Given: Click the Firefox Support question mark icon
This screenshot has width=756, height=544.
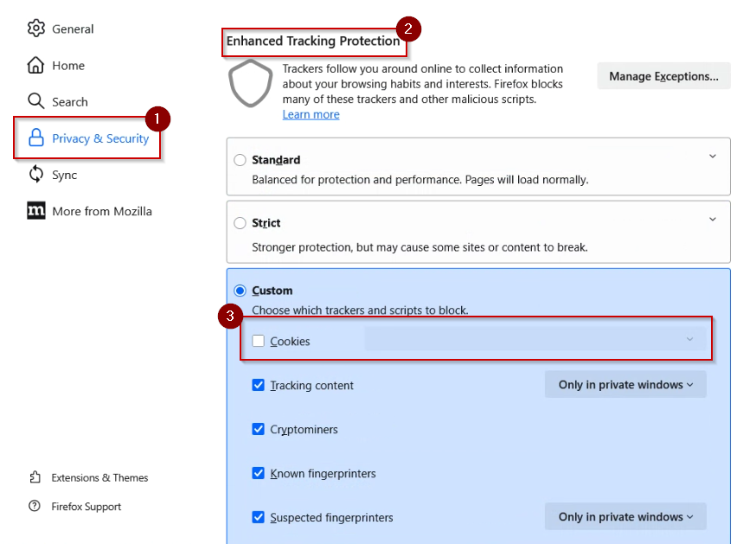Looking at the screenshot, I should [x=35, y=507].
